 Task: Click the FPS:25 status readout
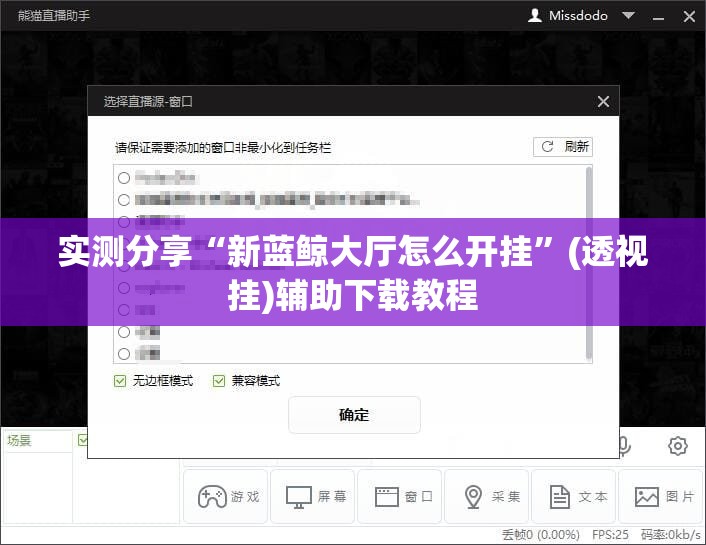(x=610, y=535)
